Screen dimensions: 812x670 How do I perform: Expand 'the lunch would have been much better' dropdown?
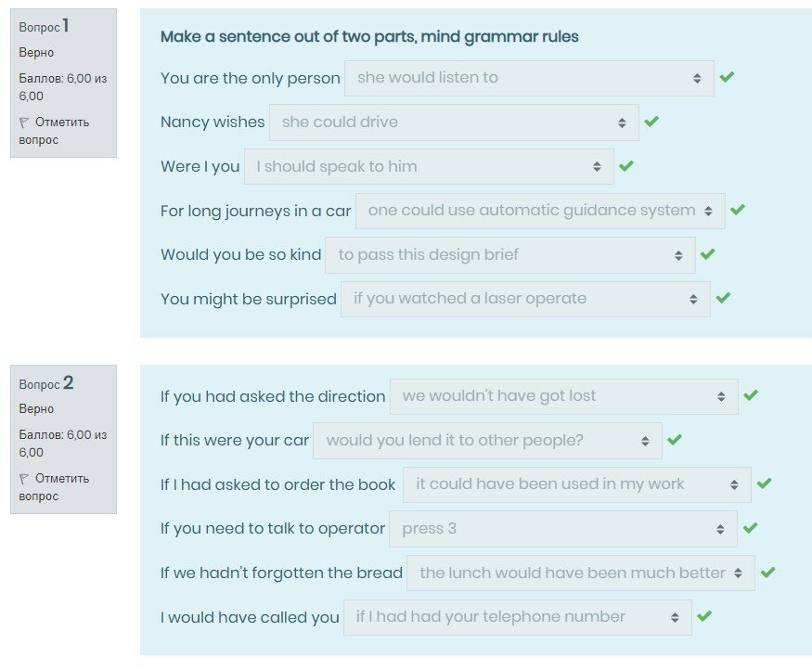point(580,573)
